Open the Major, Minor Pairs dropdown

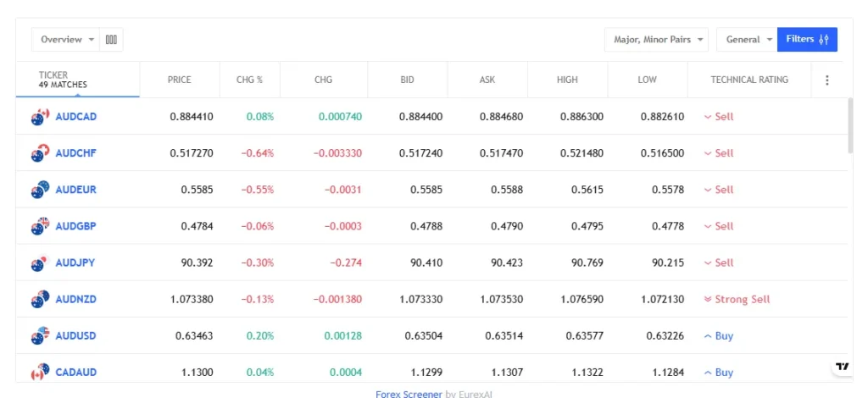pos(655,40)
